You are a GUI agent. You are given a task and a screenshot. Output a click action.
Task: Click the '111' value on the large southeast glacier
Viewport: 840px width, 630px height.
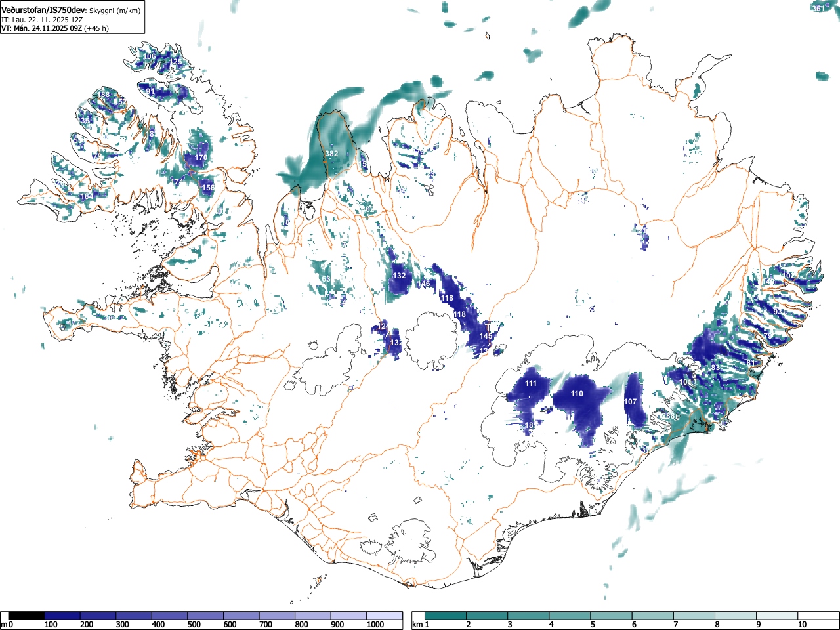pos(531,383)
